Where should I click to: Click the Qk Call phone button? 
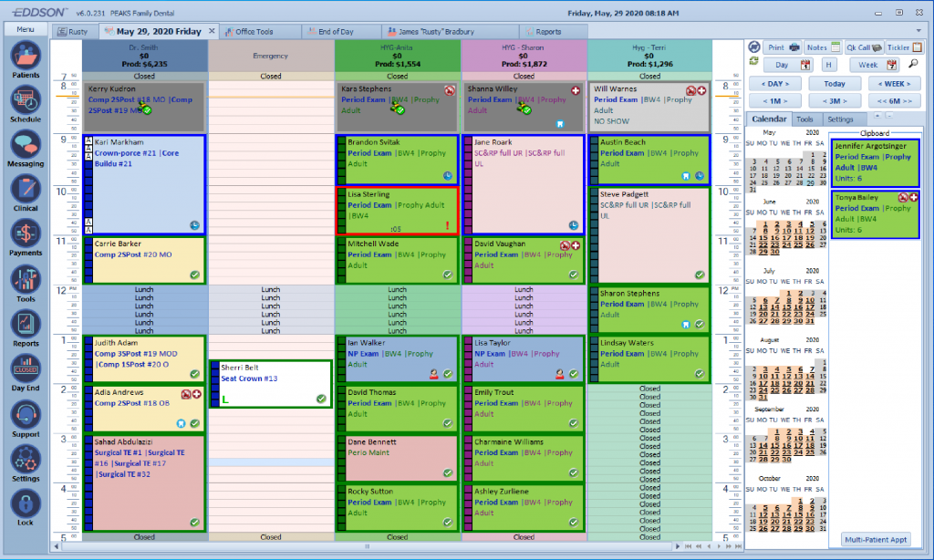pos(863,47)
